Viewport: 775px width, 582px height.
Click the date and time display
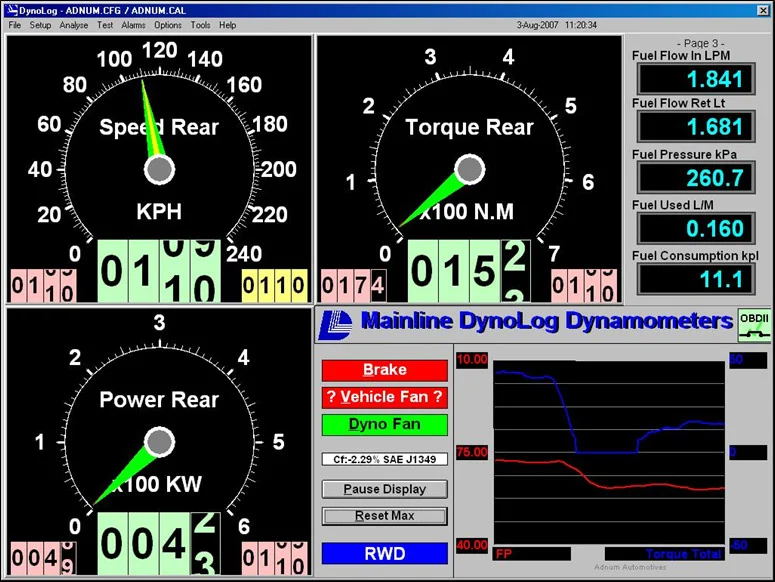tap(557, 25)
